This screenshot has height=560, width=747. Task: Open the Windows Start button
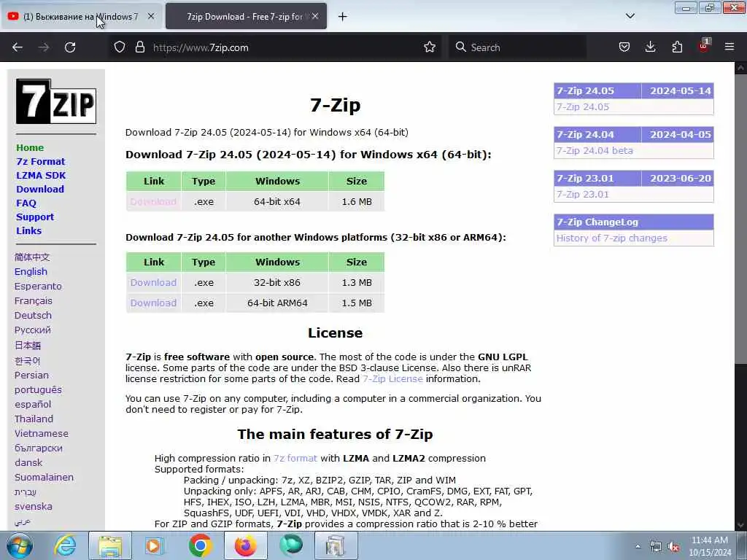(20, 546)
